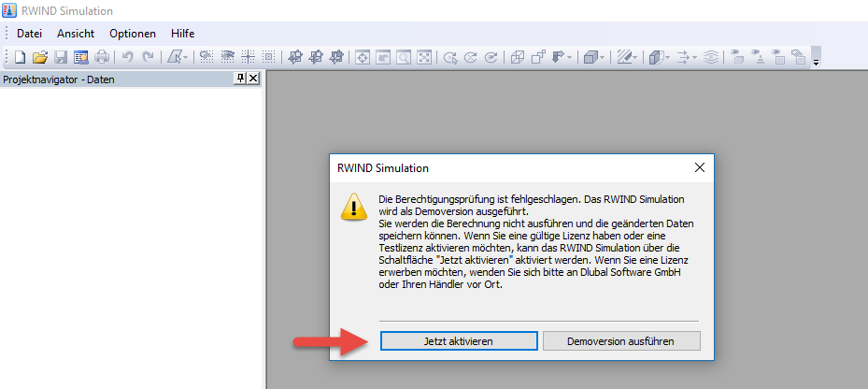This screenshot has height=389, width=868.
Task: Click the Demoversion ausführen button
Action: pos(621,340)
